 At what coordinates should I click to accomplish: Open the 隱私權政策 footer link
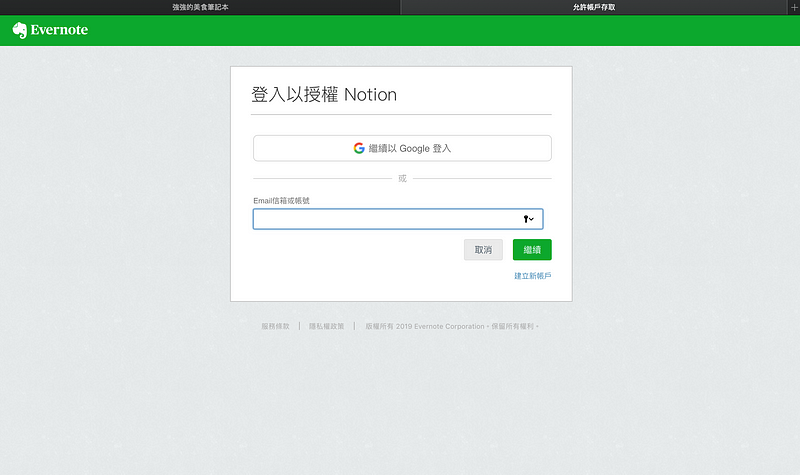pos(327,326)
